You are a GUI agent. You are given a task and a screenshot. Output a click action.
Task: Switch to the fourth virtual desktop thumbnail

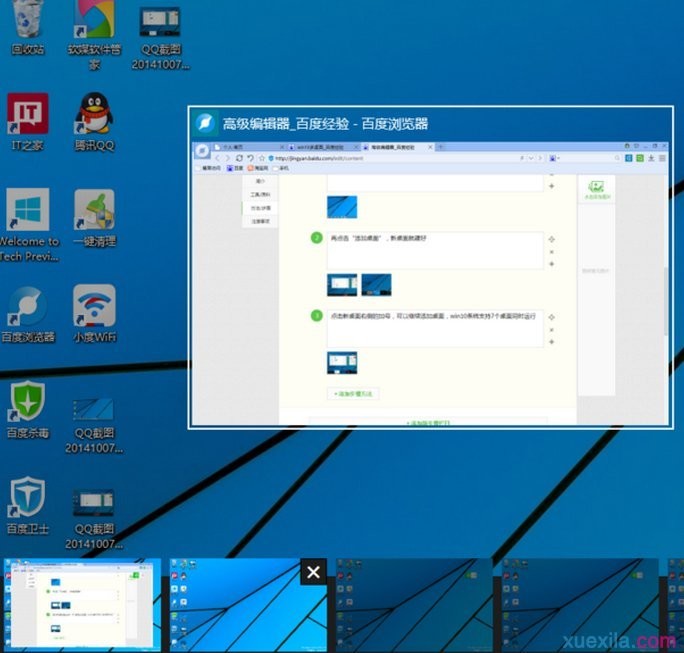pos(580,605)
